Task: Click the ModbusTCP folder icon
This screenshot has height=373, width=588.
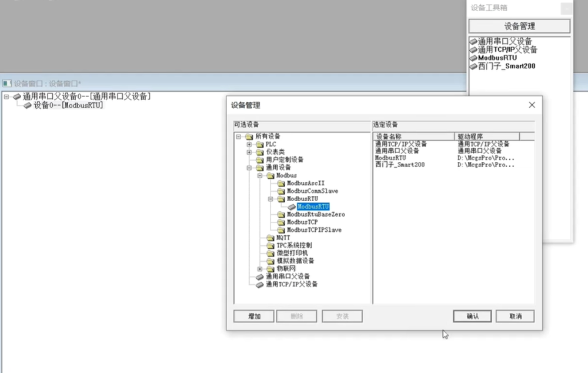Action: 281,222
